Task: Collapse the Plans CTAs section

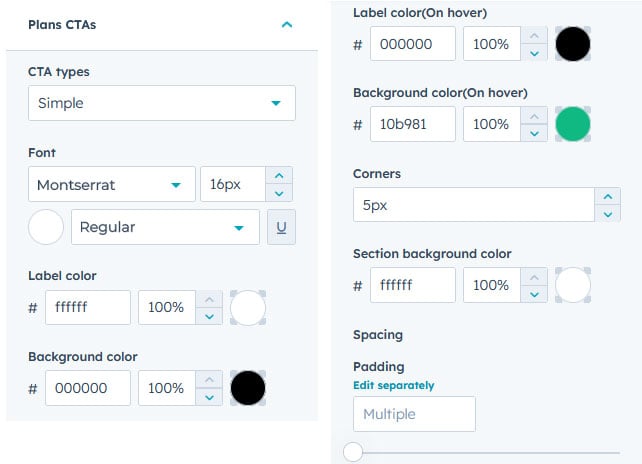Action: (287, 24)
